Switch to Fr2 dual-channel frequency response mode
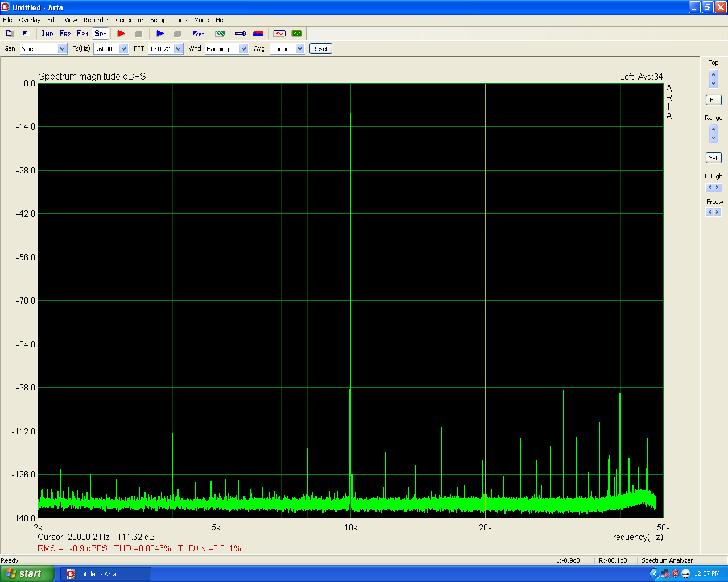The height and width of the screenshot is (582, 728). [x=65, y=34]
